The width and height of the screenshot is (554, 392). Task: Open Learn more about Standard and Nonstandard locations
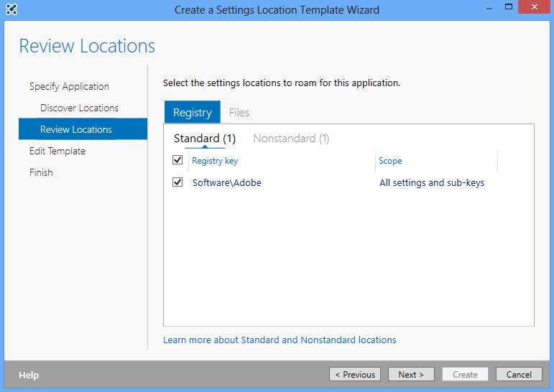(280, 340)
